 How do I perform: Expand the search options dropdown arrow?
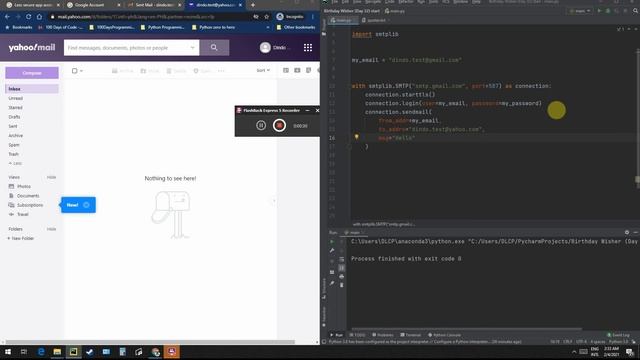click(x=192, y=48)
